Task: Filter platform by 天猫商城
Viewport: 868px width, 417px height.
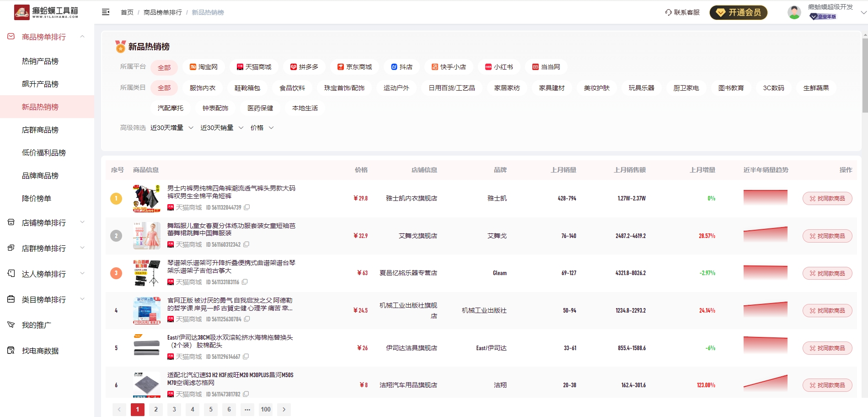Action: pyautogui.click(x=254, y=67)
